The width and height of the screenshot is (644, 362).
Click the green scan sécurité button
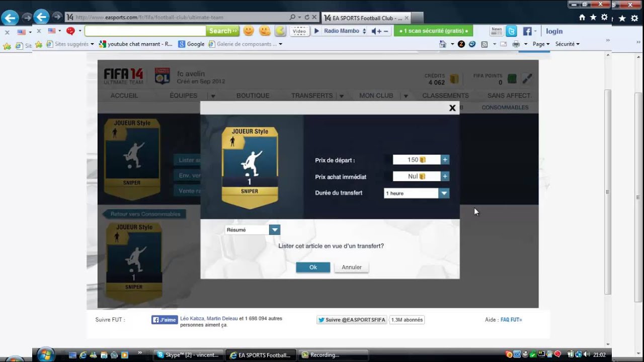tap(433, 31)
